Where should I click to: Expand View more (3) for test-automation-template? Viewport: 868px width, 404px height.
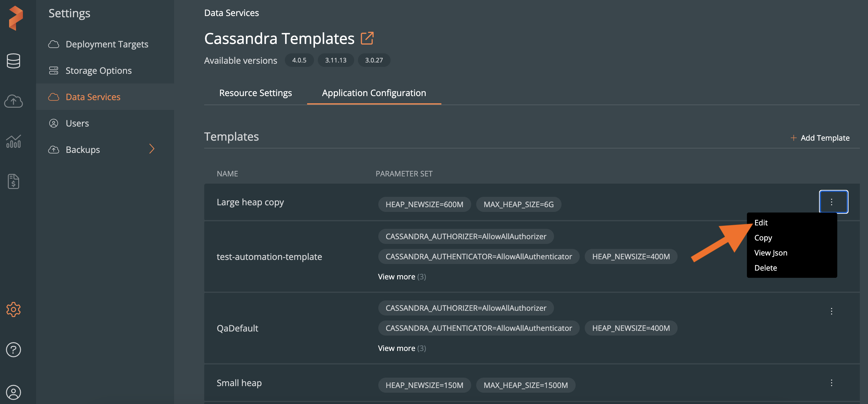coord(397,276)
